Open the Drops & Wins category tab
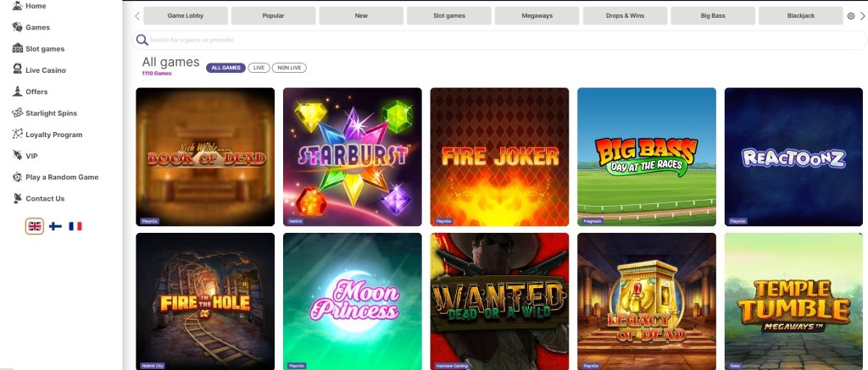 tap(625, 16)
